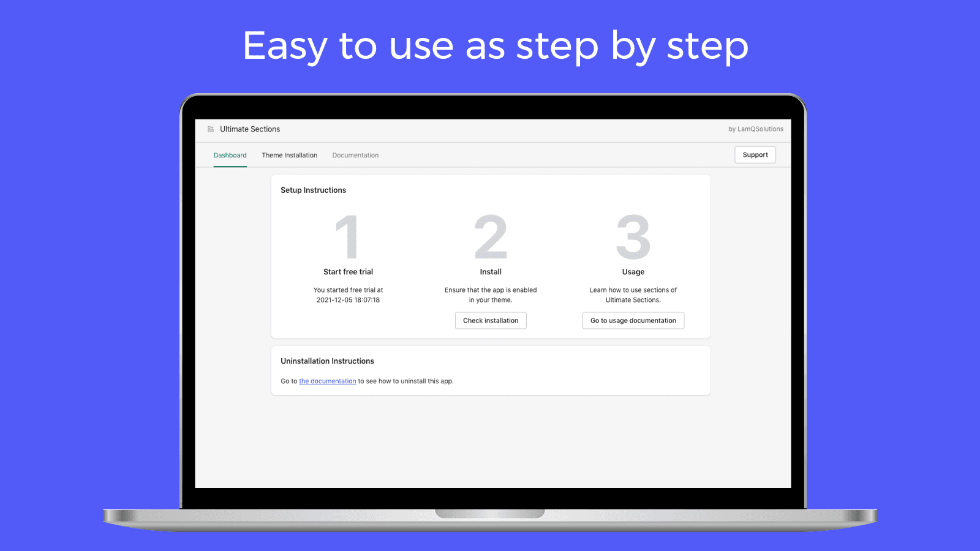Image resolution: width=980 pixels, height=551 pixels.
Task: Return to the Dashboard tab
Action: pos(230,155)
